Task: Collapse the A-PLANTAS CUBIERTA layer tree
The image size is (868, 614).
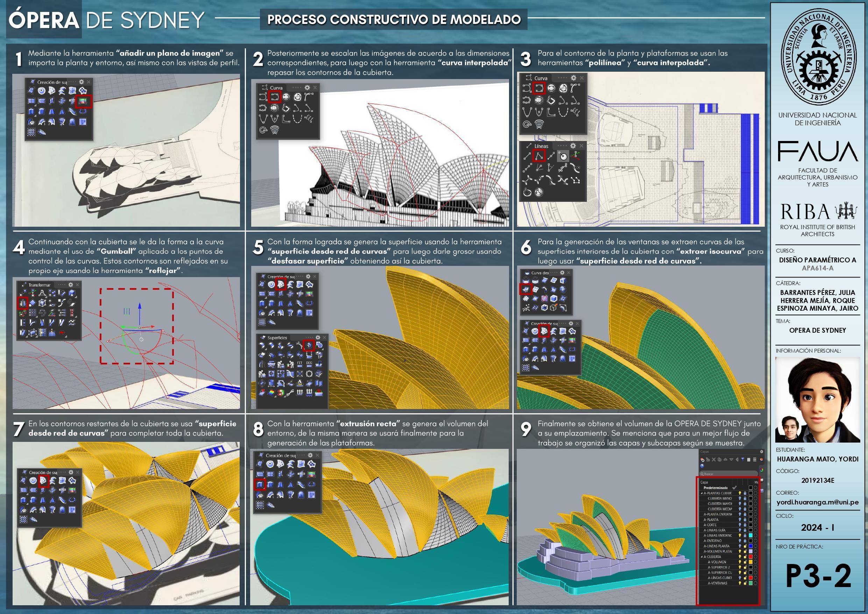Action: point(702,493)
